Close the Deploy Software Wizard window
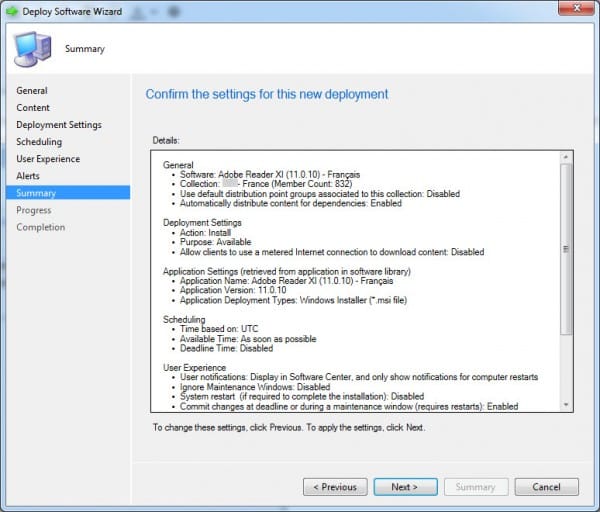This screenshot has height=512, width=600. click(x=574, y=11)
